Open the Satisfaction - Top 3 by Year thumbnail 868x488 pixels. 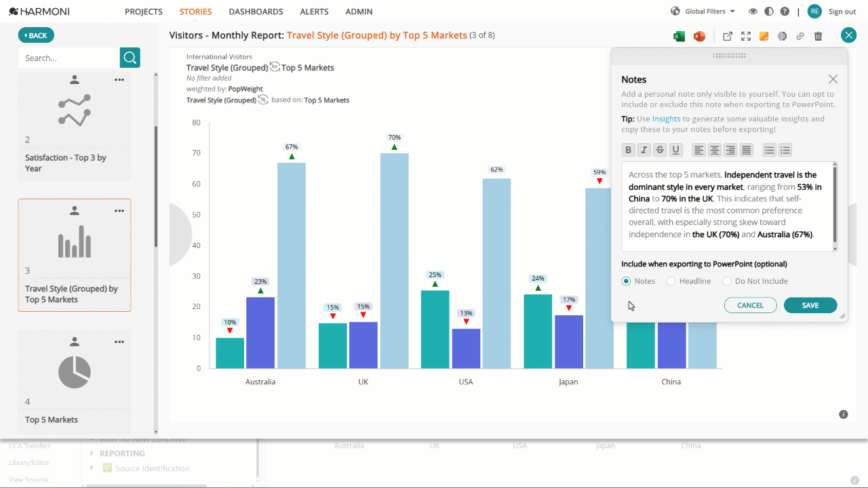pyautogui.click(x=75, y=126)
